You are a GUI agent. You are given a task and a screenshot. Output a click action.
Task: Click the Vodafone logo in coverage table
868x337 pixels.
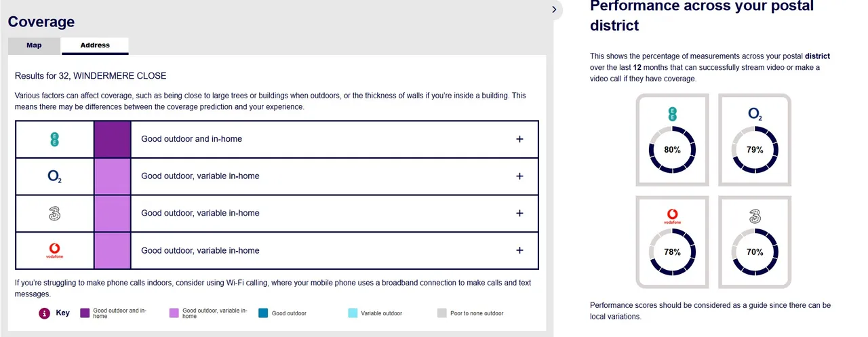55,251
